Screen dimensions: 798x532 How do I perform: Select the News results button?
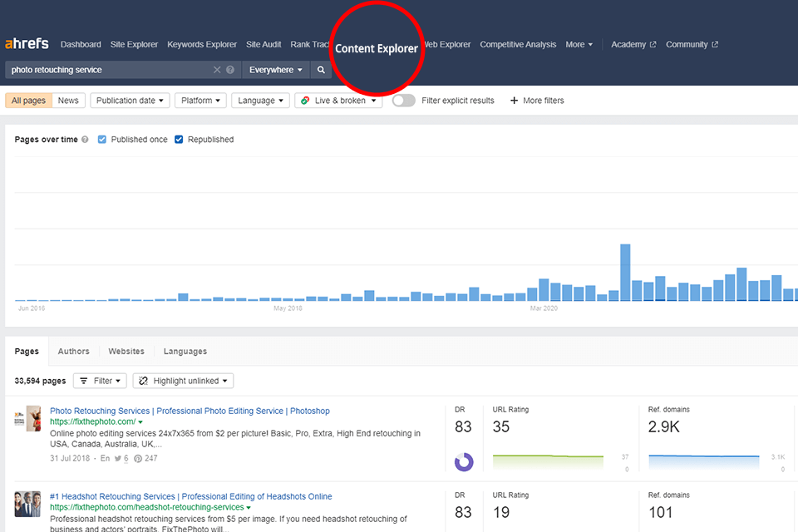point(68,101)
